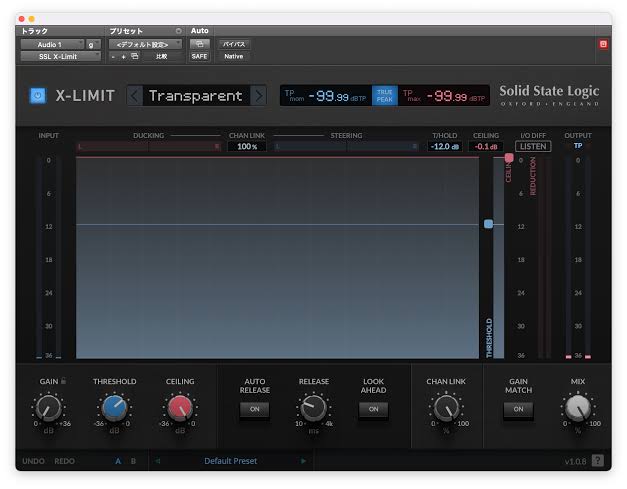The image size is (627, 489).
Task: Toggle automation SAFE button
Action: (x=199, y=56)
